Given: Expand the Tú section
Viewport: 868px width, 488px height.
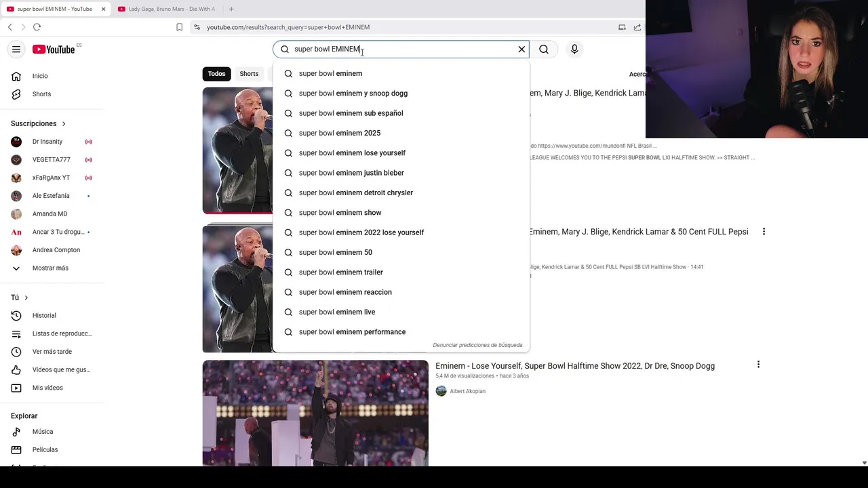Looking at the screenshot, I should click(x=20, y=298).
